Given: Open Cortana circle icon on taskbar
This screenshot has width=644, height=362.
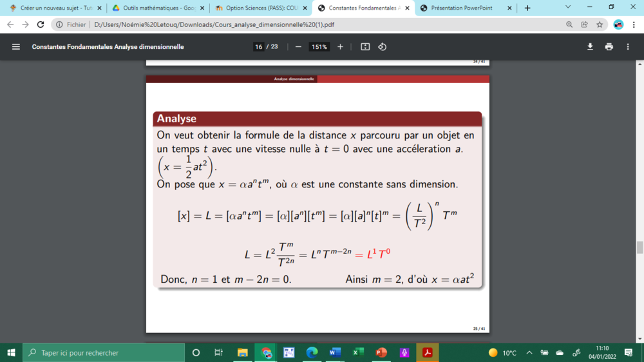Looking at the screenshot, I should (x=196, y=352).
